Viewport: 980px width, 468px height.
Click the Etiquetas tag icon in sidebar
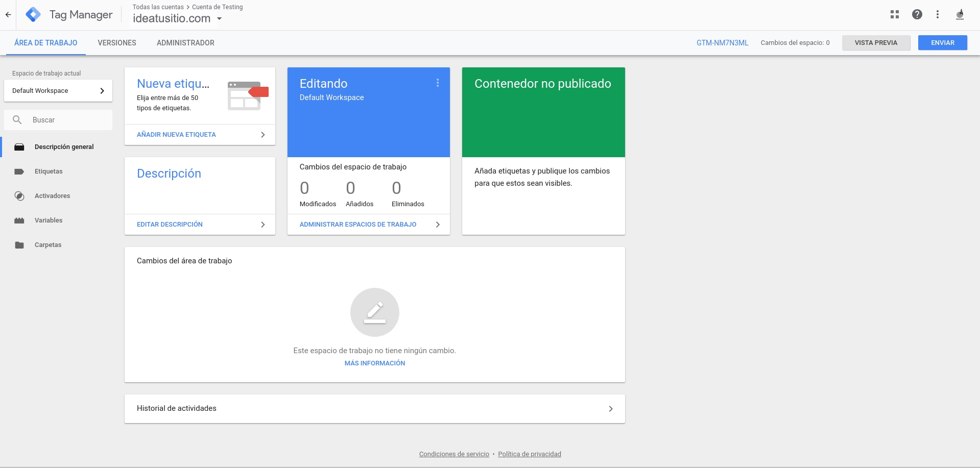pos(19,171)
